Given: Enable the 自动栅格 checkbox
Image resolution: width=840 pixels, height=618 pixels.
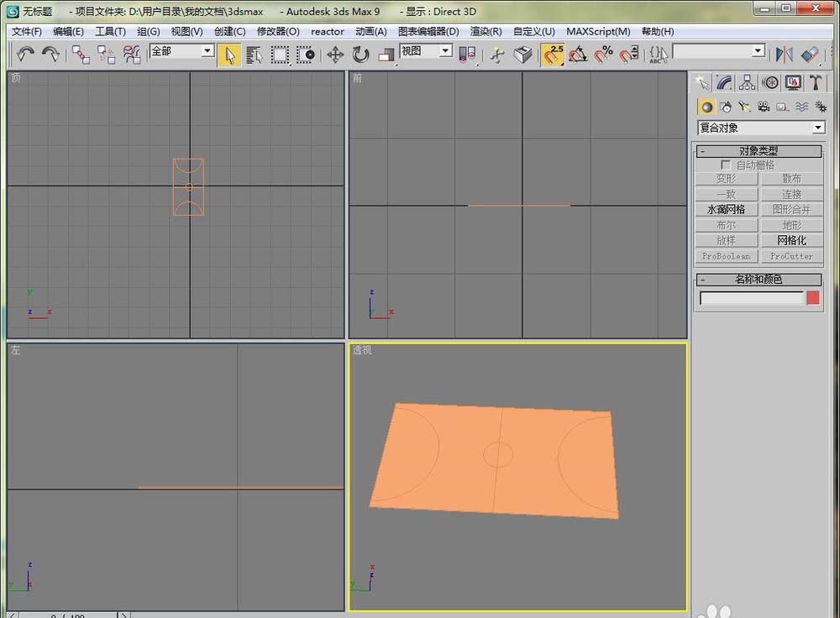Looking at the screenshot, I should pyautogui.click(x=726, y=165).
